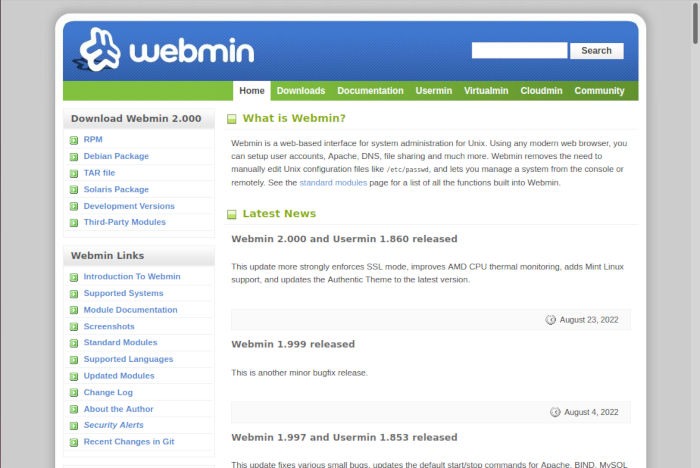Open the Third-Party Modules link
The image size is (700, 468).
(x=125, y=222)
